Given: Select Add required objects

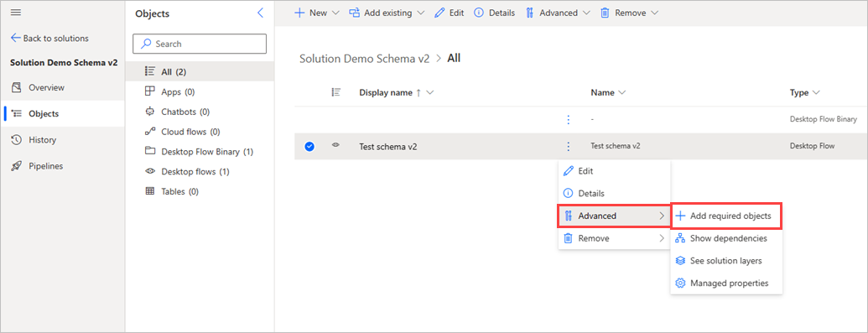Looking at the screenshot, I should [725, 216].
